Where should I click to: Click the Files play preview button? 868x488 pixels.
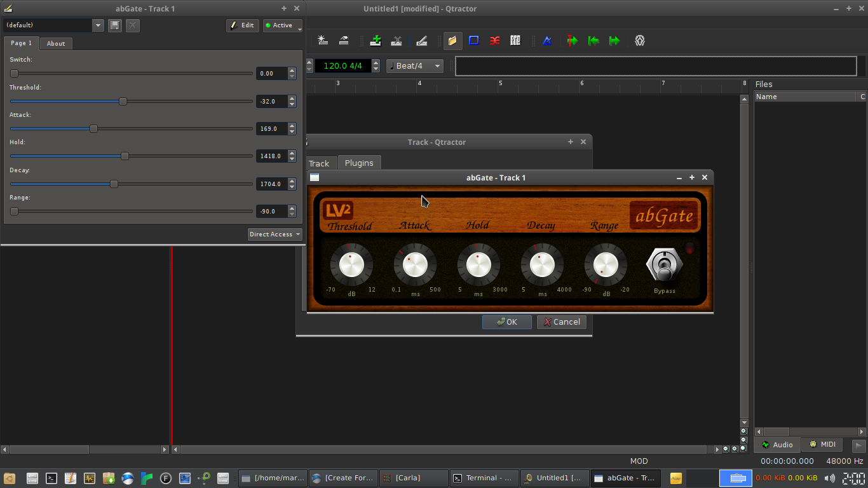tap(858, 445)
